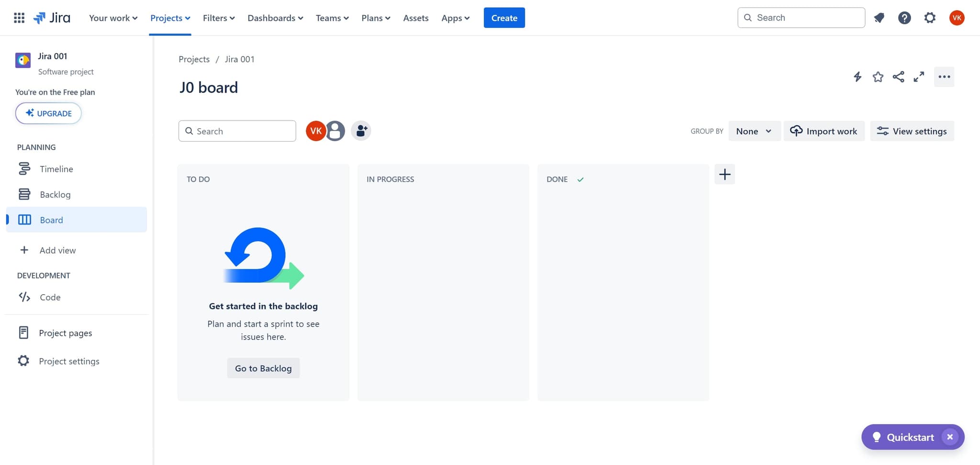Click the Go to Backlog button
The image size is (980, 465).
click(x=263, y=368)
